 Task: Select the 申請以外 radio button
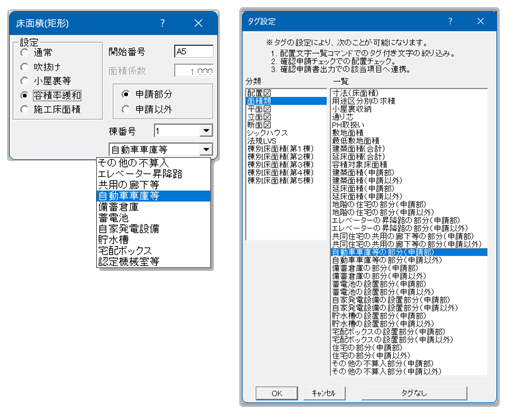(125, 109)
